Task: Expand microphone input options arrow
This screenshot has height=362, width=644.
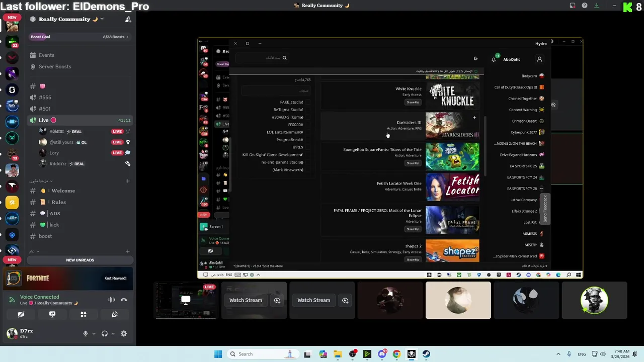Action: (x=94, y=333)
